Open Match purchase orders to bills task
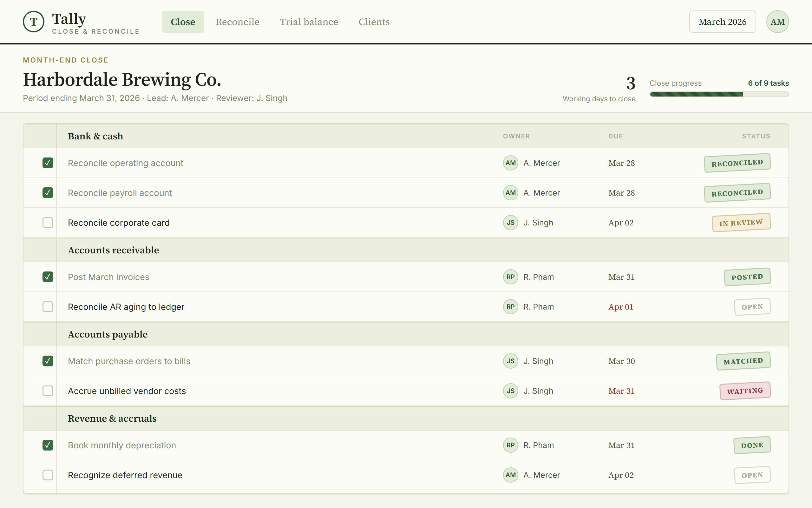This screenshot has width=812, height=508. pos(129,361)
